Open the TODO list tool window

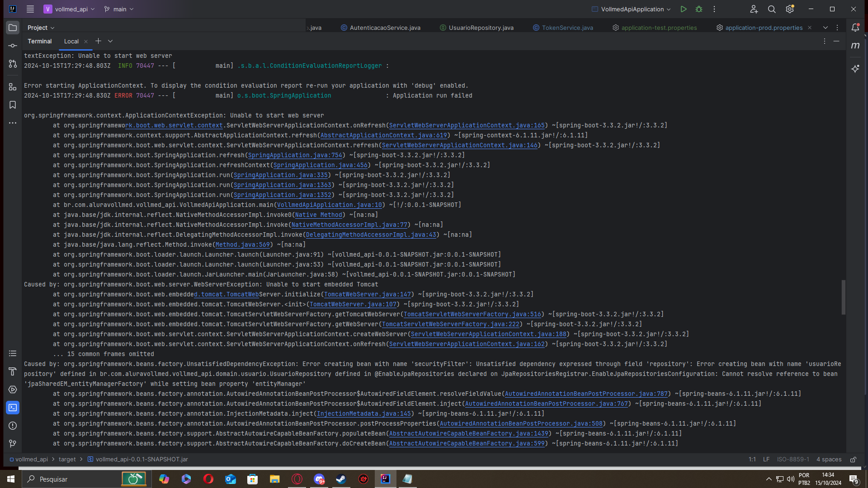13,353
